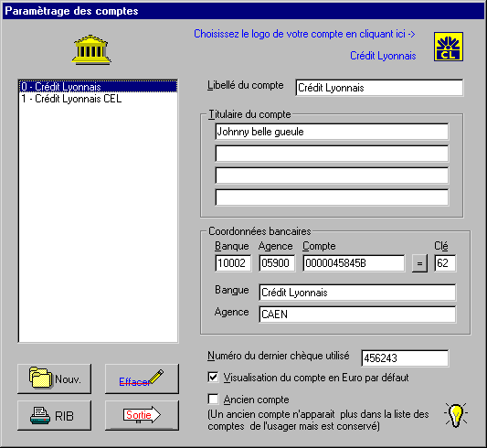Click the 'Titulaire du compte' group label

249,114
